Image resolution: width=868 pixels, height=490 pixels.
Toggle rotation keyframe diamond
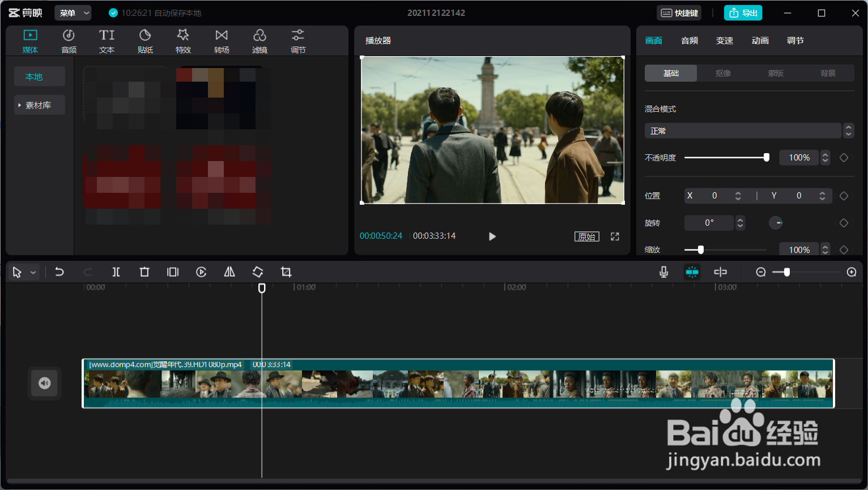tap(844, 223)
